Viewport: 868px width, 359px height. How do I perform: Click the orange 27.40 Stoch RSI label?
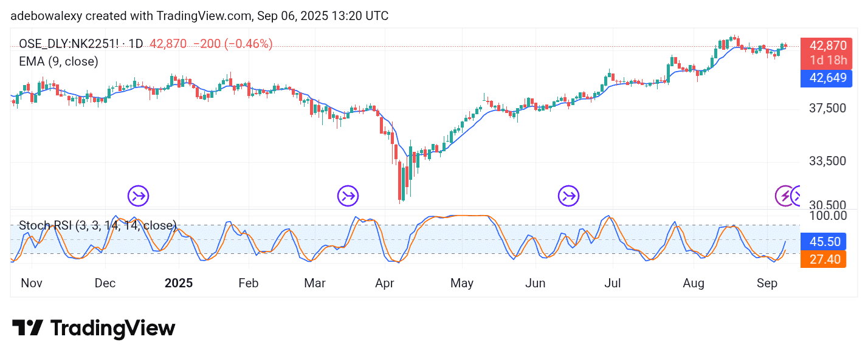pos(824,259)
